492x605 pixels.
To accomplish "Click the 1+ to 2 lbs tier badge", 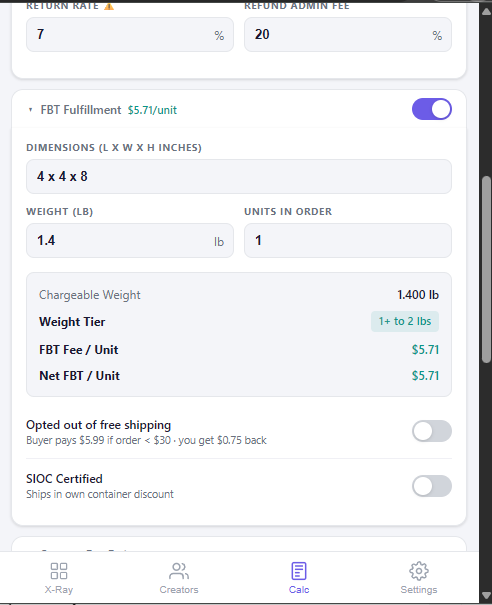I will pyautogui.click(x=405, y=321).
